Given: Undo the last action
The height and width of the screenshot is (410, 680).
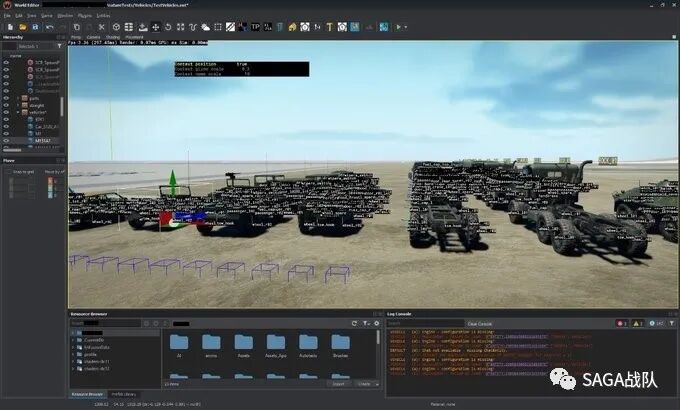Looking at the screenshot, I should pos(50,27).
